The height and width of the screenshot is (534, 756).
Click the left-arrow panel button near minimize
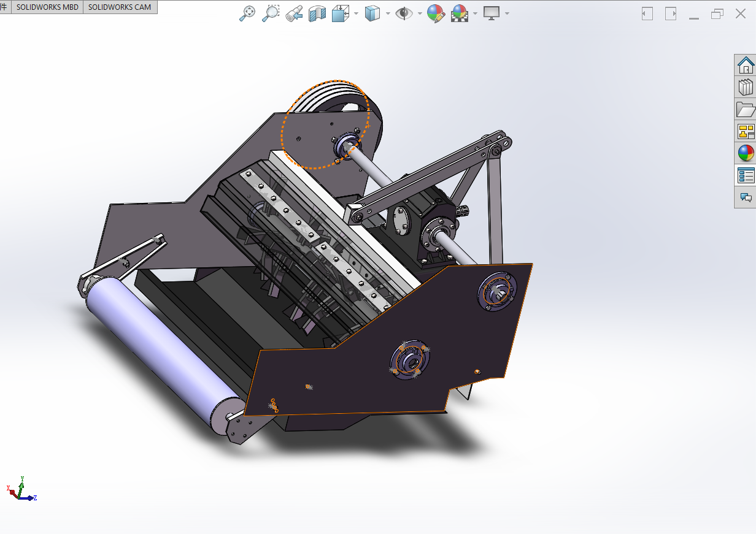coord(647,13)
